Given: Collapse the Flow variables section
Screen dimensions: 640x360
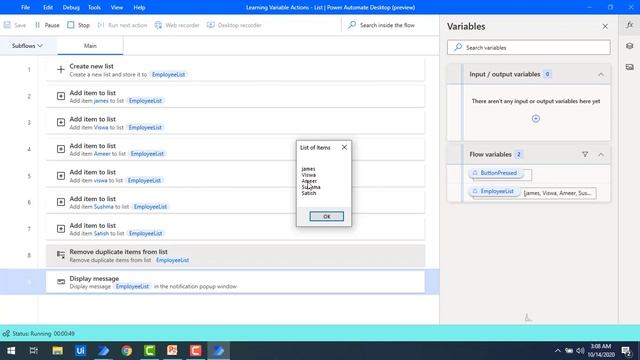Looking at the screenshot, I should click(x=601, y=154).
